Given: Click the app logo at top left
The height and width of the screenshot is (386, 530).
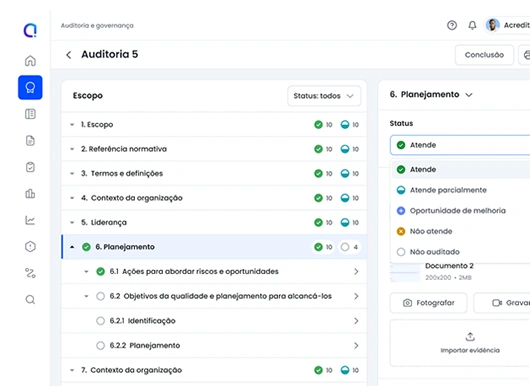Looking at the screenshot, I should 30,30.
